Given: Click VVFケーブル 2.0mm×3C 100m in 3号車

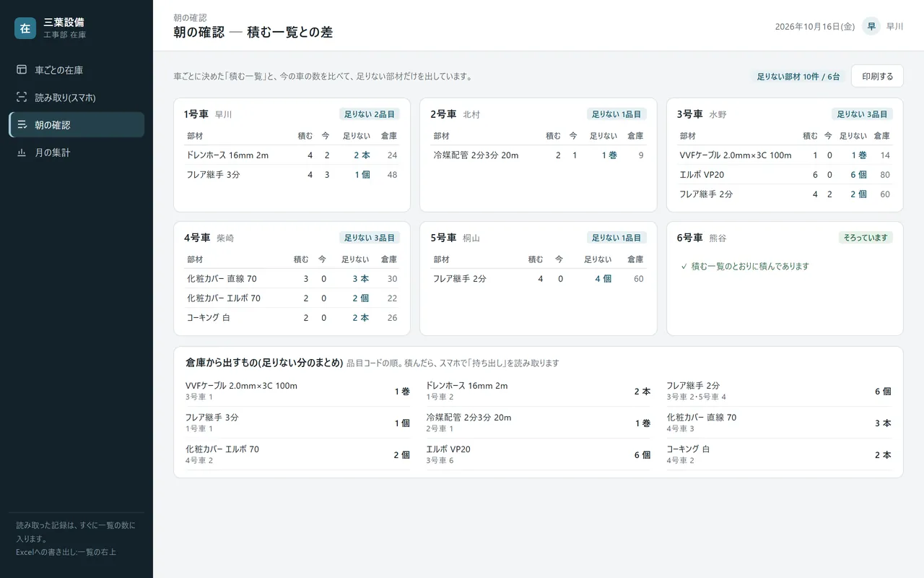Looking at the screenshot, I should tap(736, 155).
